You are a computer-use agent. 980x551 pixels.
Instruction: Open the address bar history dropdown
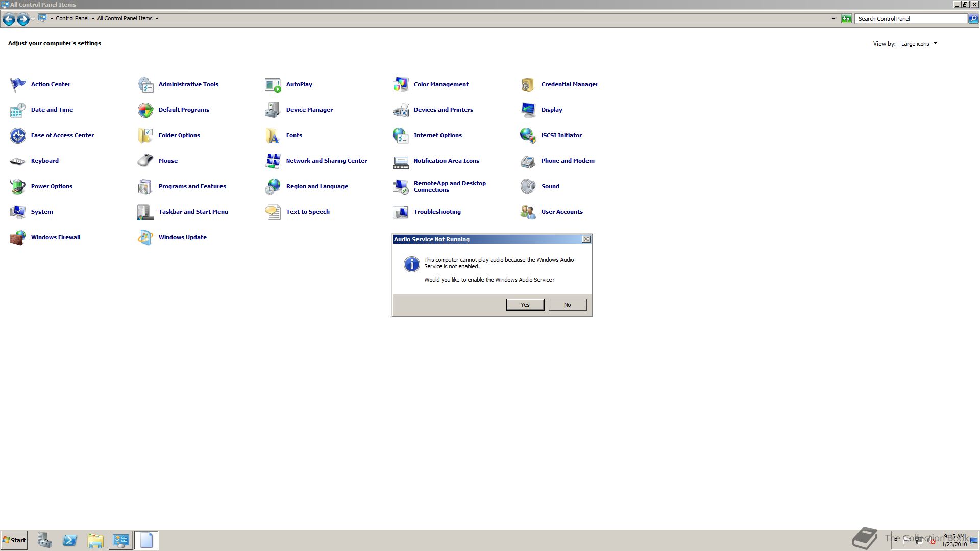coord(834,19)
